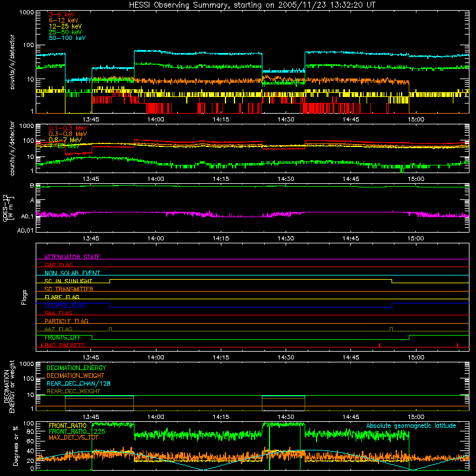
Task: Select the MAX_DET_VS_TOT legend label
Action: 74,437
